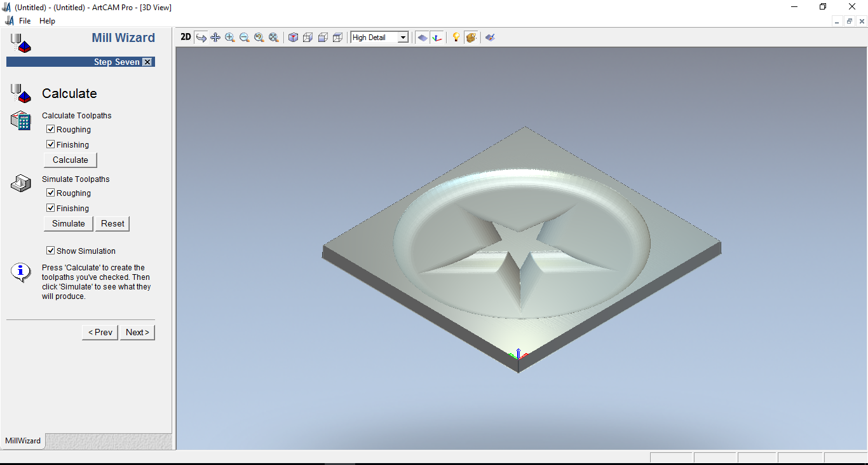
Task: Toggle the Show Simulation checkbox
Action: [51, 251]
